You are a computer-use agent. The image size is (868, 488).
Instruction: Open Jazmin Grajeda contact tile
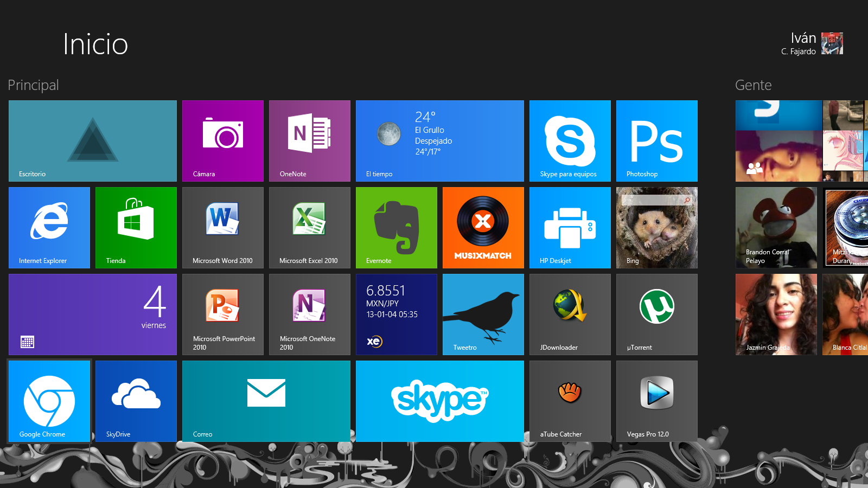(776, 314)
